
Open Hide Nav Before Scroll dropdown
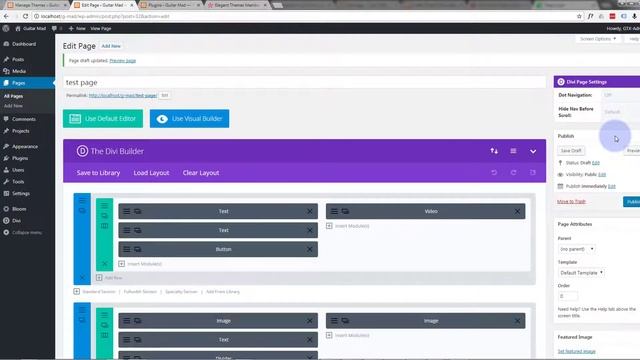click(x=620, y=112)
